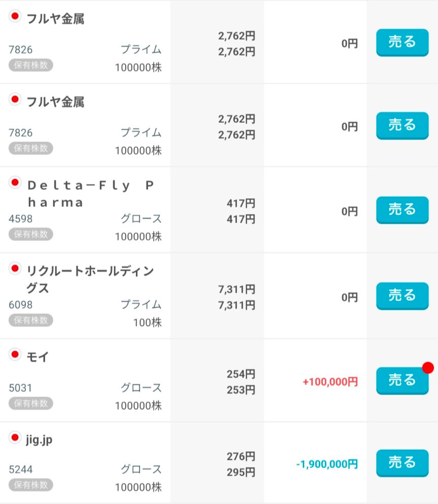Viewport: 438px width, 504px height.
Task: Open the Delta-Fly Pharma stock name
Action: pyautogui.click(x=91, y=194)
